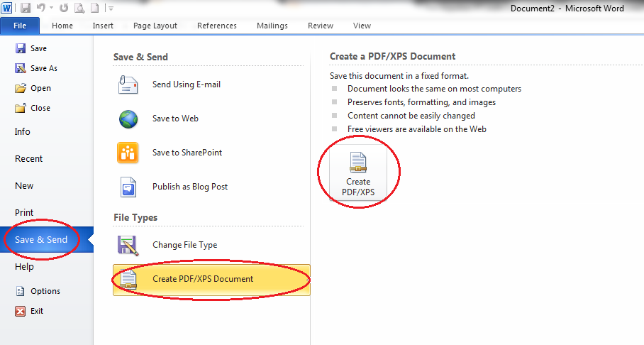Switch to the Insert tab
644x345 pixels.
[103, 26]
